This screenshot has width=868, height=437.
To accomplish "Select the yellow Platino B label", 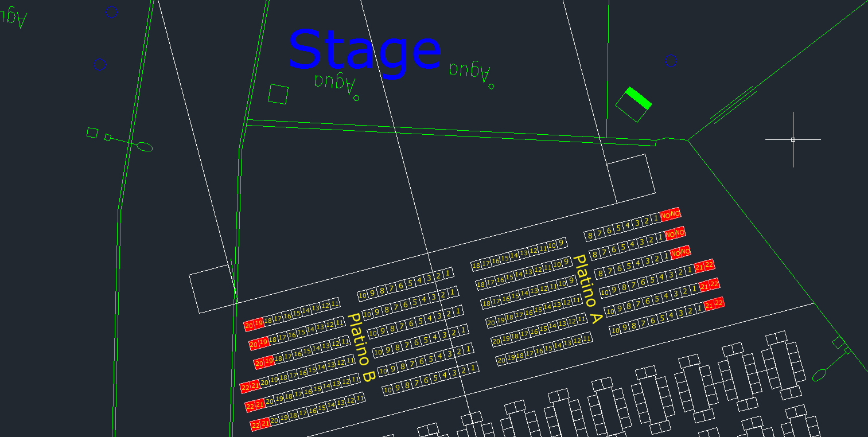I will [x=361, y=348].
